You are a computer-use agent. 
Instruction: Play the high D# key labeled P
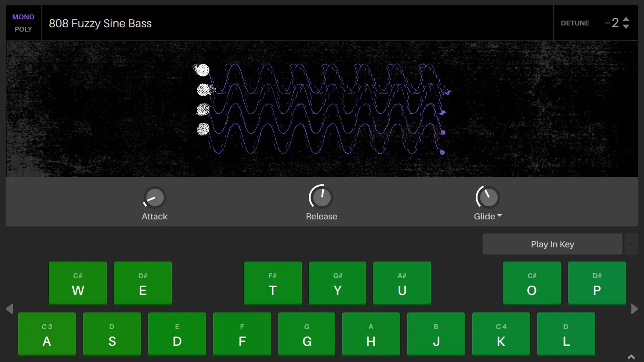(597, 283)
